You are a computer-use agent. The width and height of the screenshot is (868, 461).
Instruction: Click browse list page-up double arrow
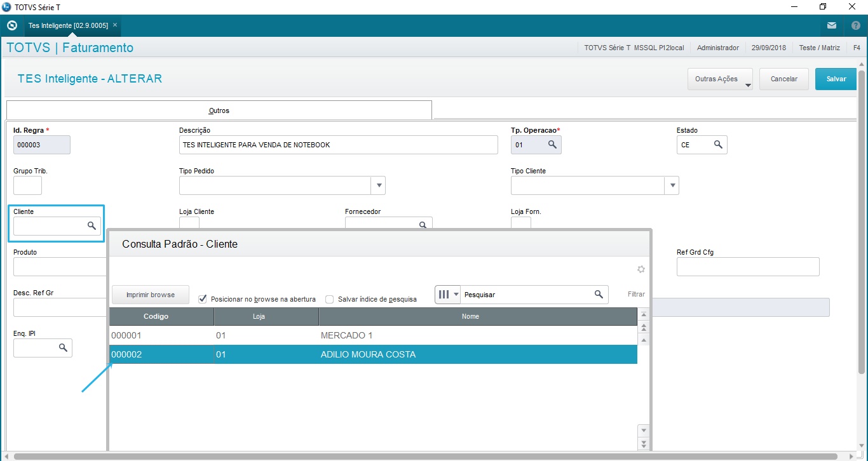[644, 328]
